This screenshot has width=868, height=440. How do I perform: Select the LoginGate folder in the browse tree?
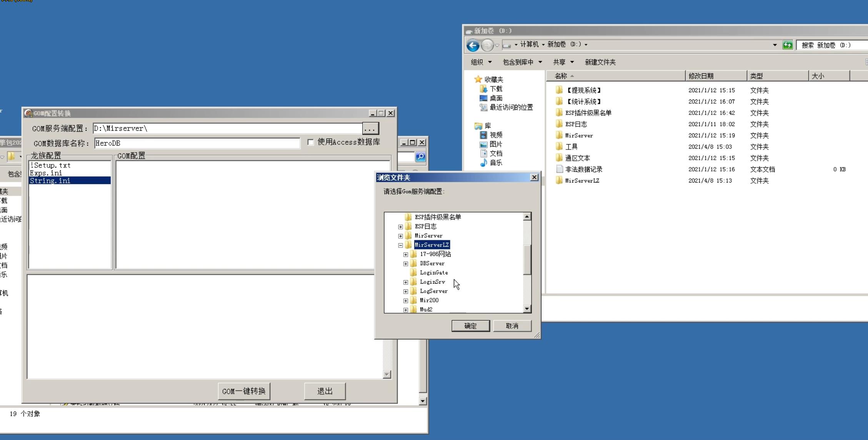click(x=433, y=272)
